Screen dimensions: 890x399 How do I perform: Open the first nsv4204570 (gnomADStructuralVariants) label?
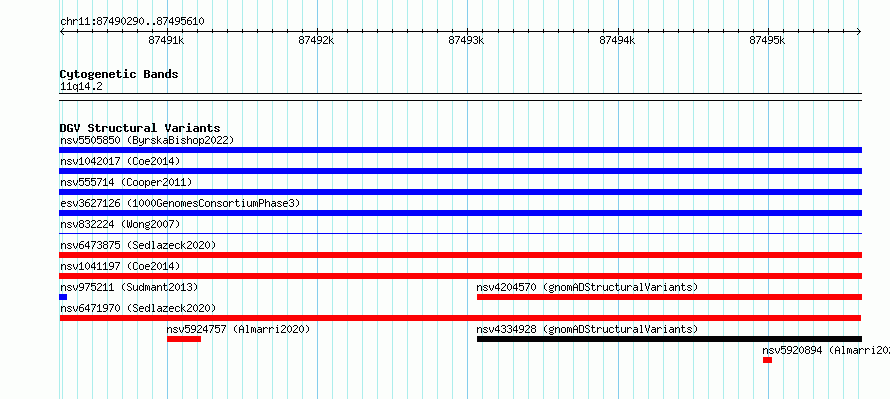click(587, 287)
